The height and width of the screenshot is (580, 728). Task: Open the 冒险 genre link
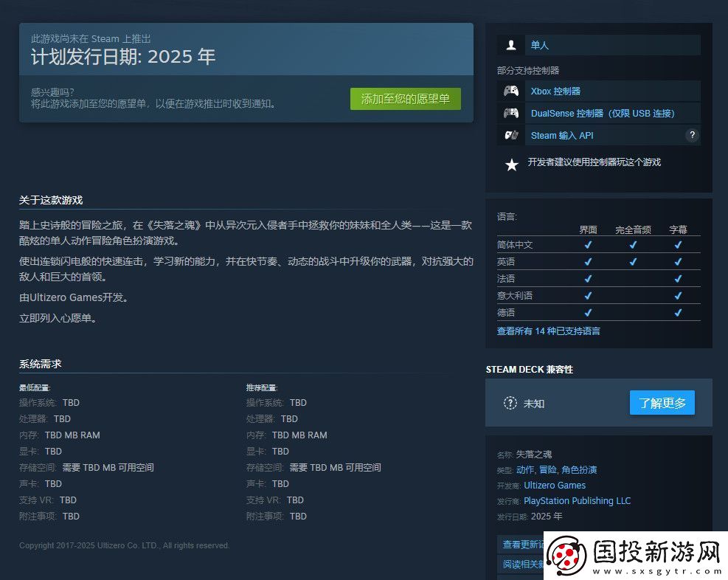[548, 469]
